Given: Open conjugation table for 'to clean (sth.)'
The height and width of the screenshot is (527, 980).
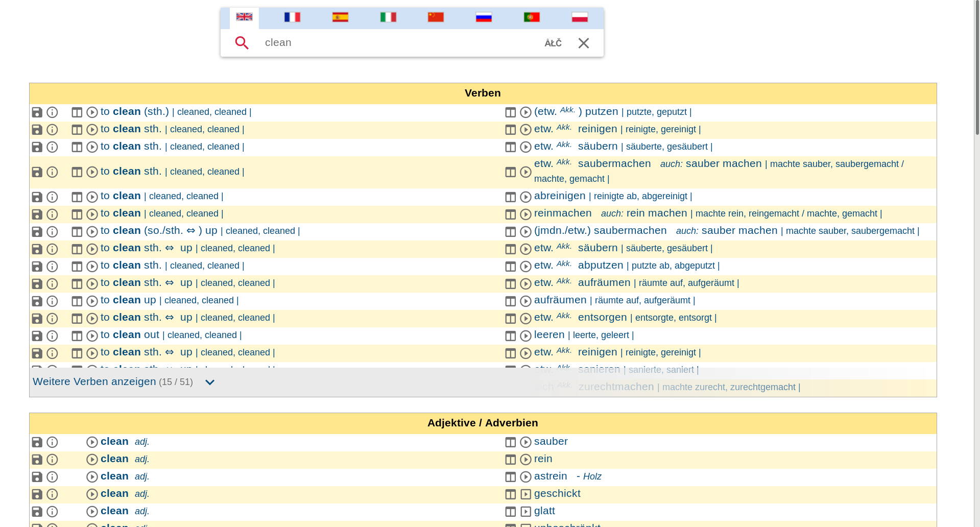Looking at the screenshot, I should coord(77,112).
